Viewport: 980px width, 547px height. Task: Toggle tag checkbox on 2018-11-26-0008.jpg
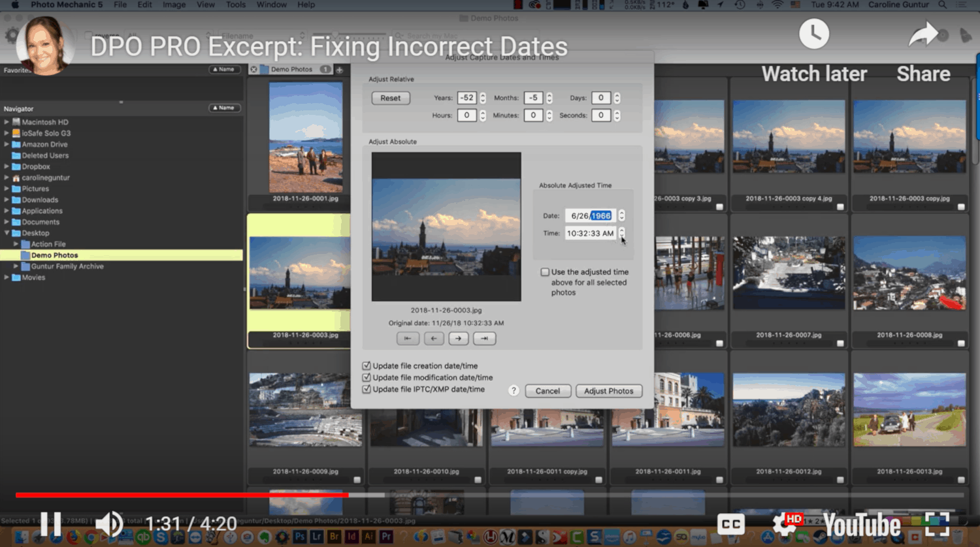[961, 343]
